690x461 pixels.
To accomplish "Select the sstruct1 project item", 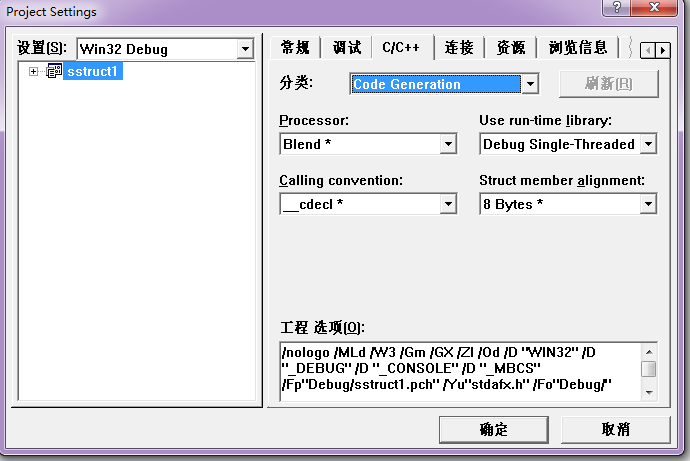I will click(x=92, y=72).
